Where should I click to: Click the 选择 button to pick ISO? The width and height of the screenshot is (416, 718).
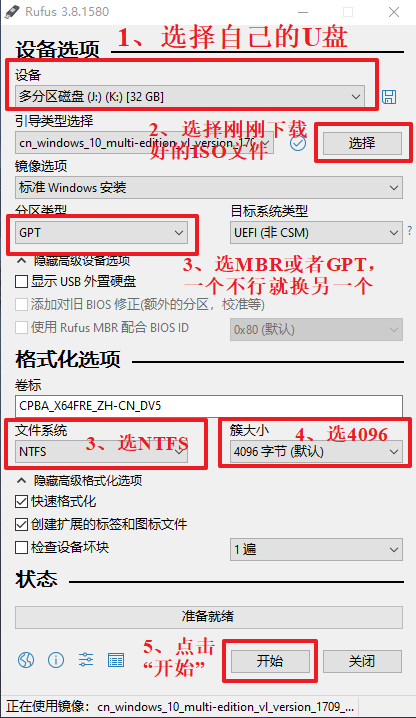click(362, 143)
